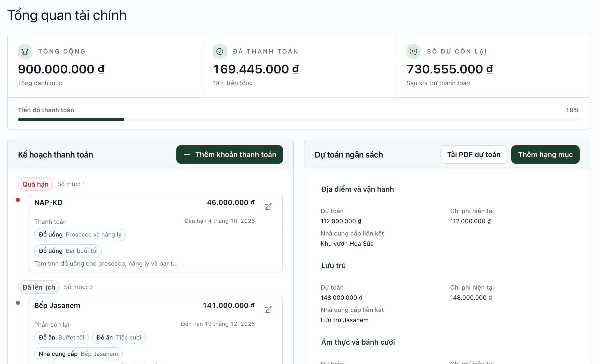599x364 pixels.
Task: Click the Số mục: 3 count label
Action: (x=78, y=287)
